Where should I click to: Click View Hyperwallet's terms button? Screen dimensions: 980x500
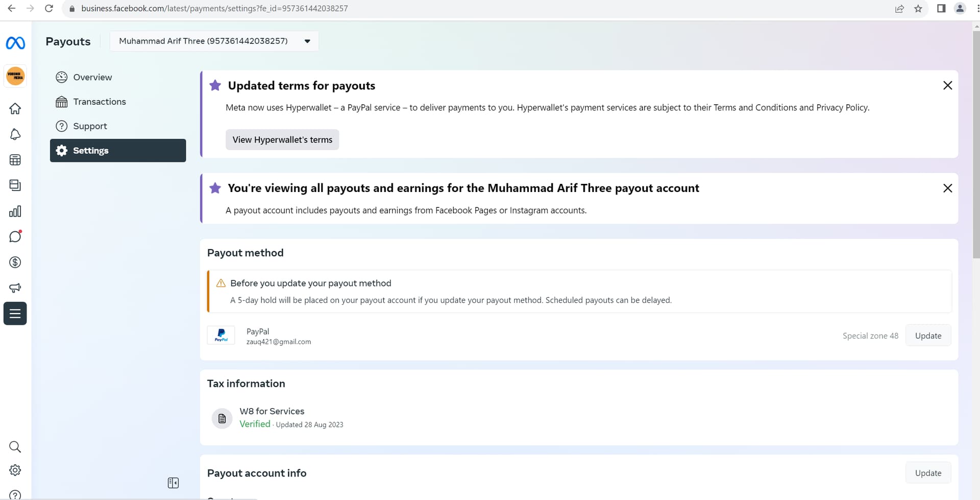(282, 139)
